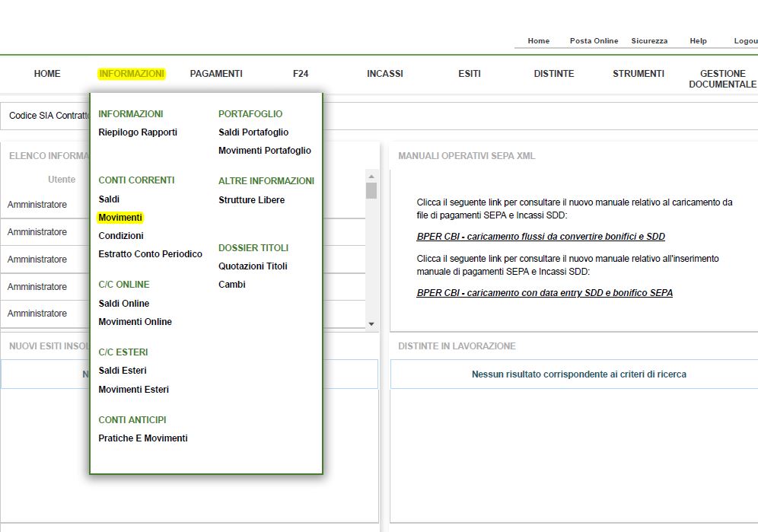Expand the INCASSI navigation menu
Screen dimensions: 758x532
click(385, 74)
